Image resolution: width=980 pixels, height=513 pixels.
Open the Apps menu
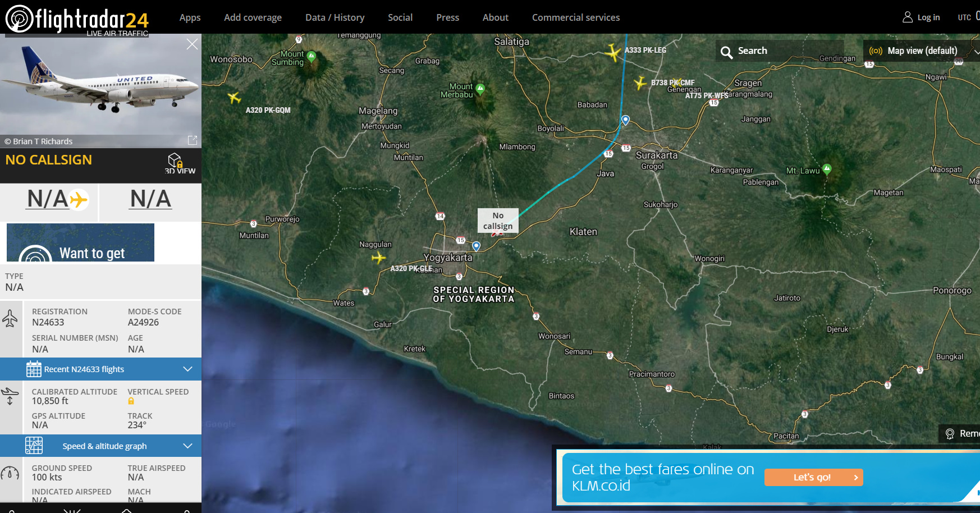click(x=190, y=17)
